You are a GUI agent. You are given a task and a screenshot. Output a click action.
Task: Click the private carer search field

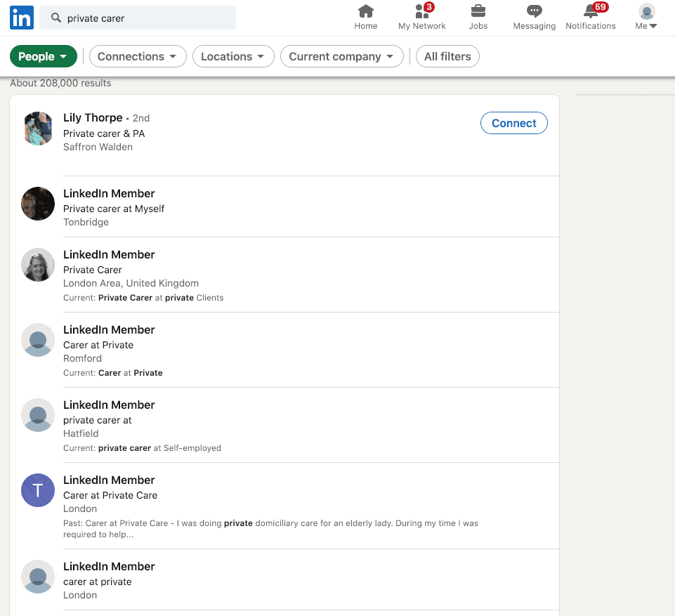pos(138,17)
